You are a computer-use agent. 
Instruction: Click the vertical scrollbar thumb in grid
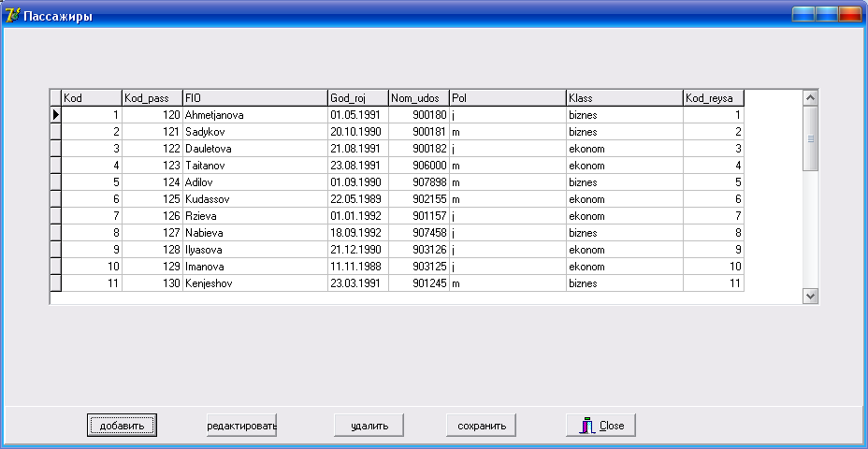(x=811, y=138)
